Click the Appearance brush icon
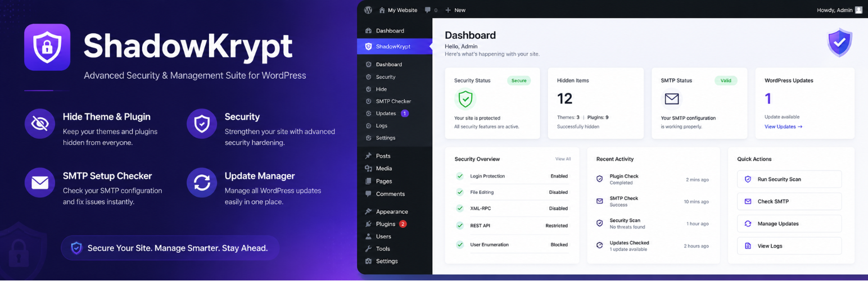 pyautogui.click(x=368, y=212)
